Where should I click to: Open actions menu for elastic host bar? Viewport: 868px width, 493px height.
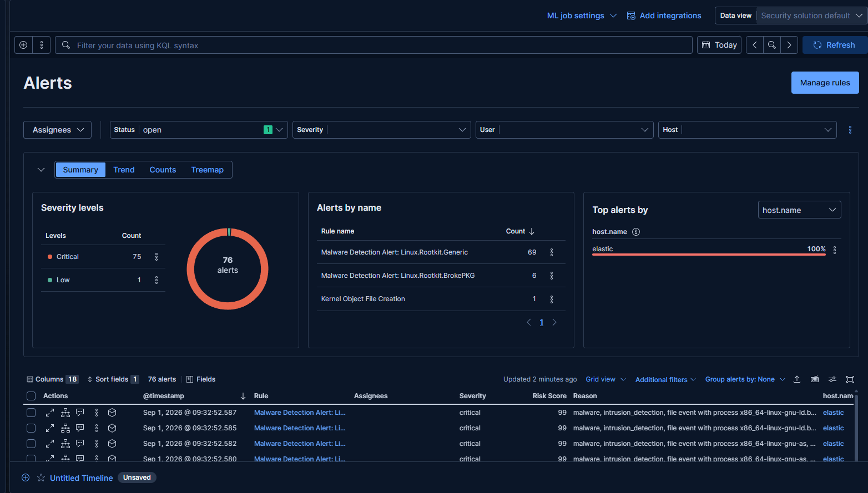click(835, 250)
